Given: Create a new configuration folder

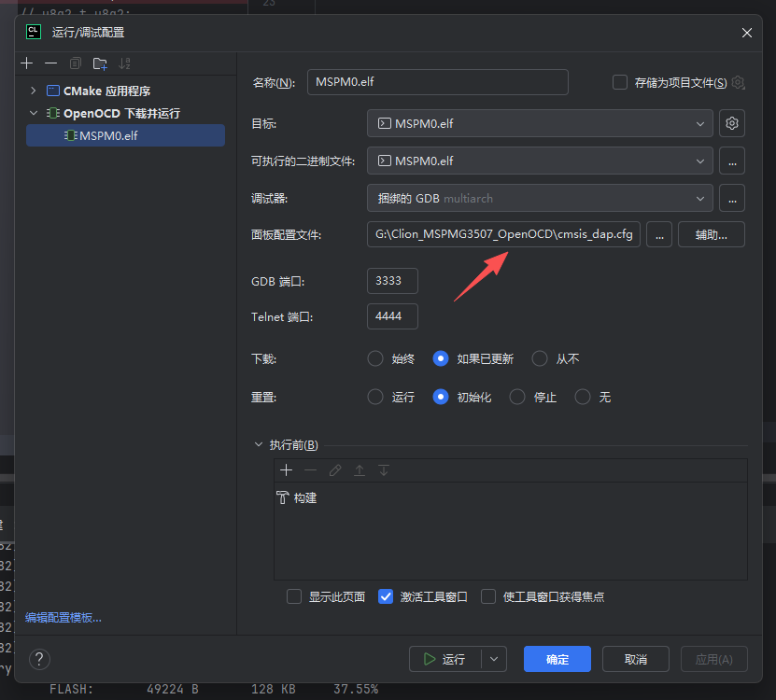Looking at the screenshot, I should 100,63.
